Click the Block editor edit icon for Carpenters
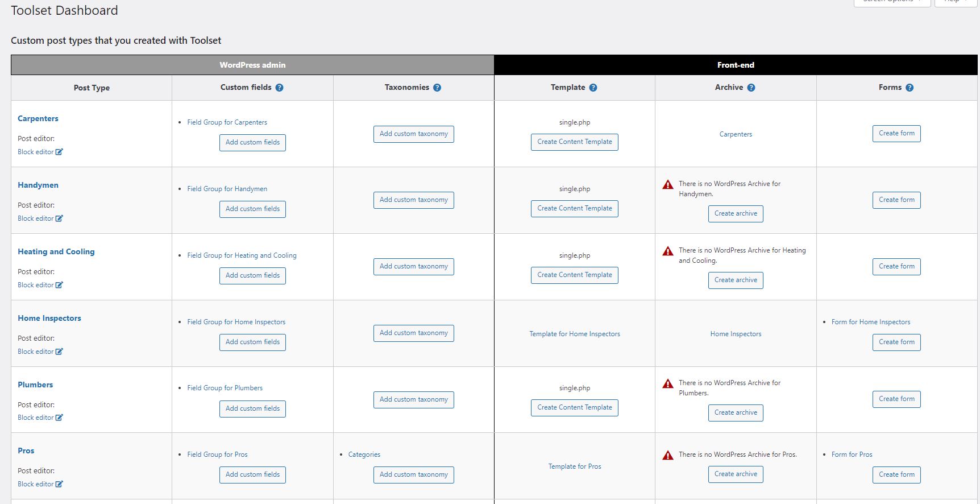This screenshot has width=980, height=504. tap(59, 152)
